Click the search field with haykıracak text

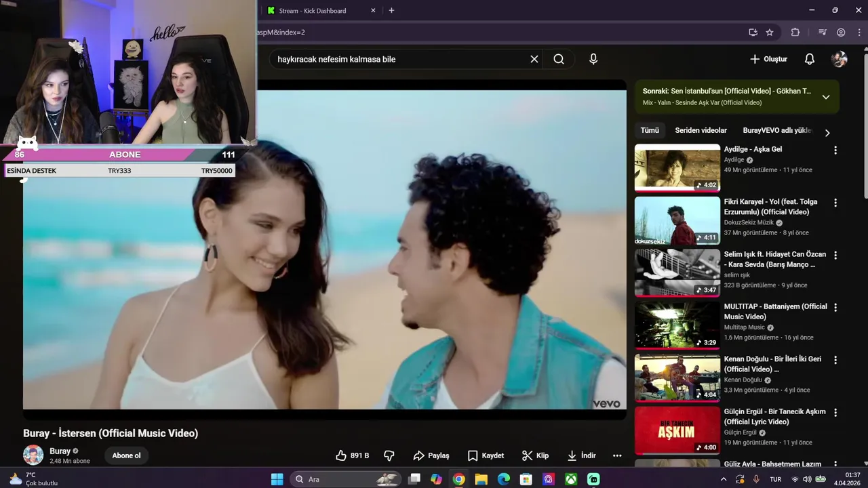click(400, 59)
